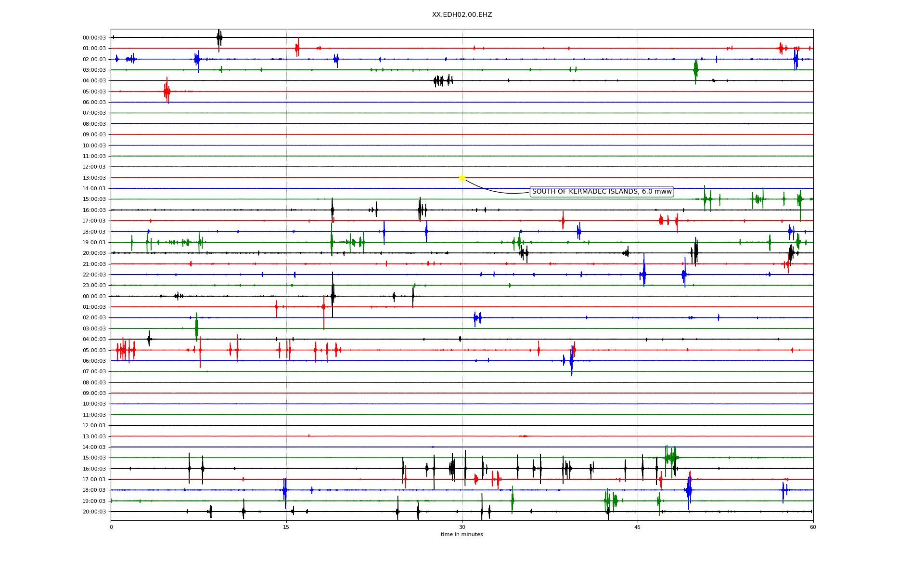Click the 23:00:03 row label
924x578 pixels.
tap(94, 286)
